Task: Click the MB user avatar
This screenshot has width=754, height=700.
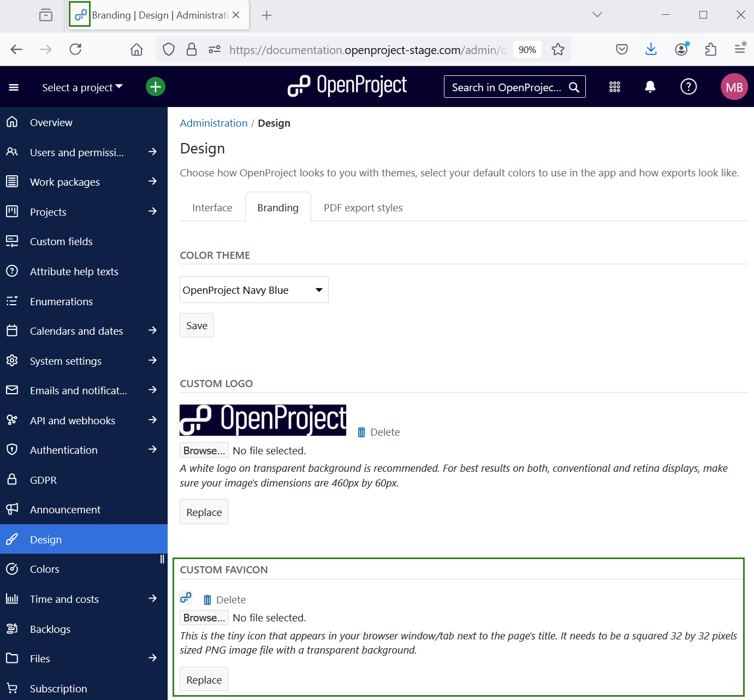Action: 734,87
